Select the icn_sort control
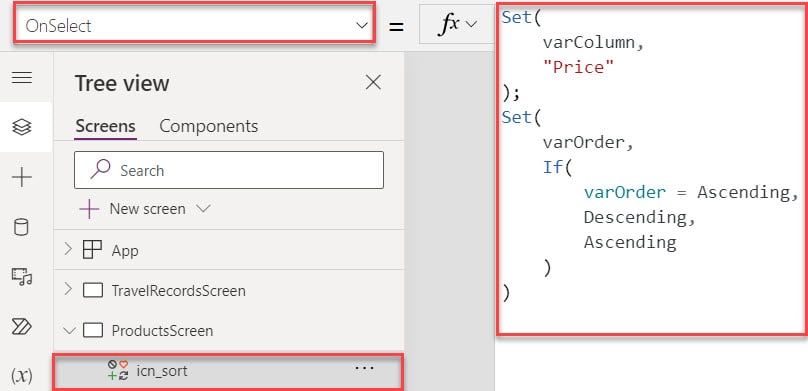This screenshot has width=808, height=391. coord(162,370)
